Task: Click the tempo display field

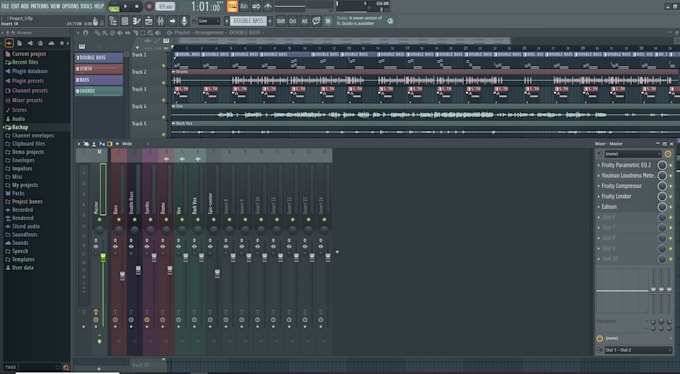Action: (x=165, y=6)
